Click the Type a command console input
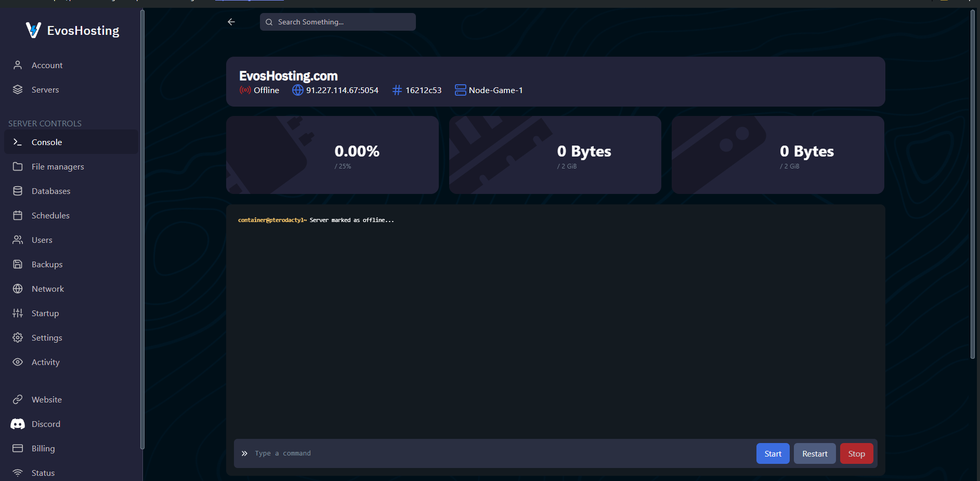Screen dimensions: 980x481 494,453
